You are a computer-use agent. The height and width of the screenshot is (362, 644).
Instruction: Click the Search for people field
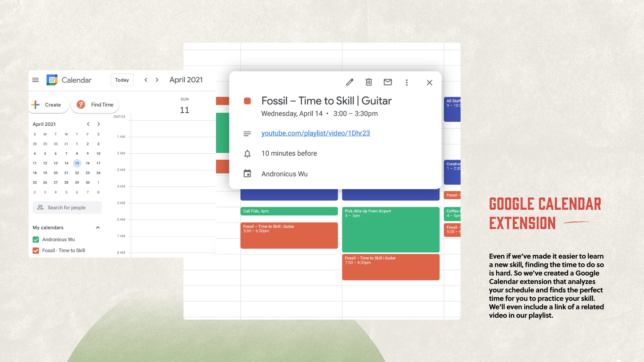point(67,207)
